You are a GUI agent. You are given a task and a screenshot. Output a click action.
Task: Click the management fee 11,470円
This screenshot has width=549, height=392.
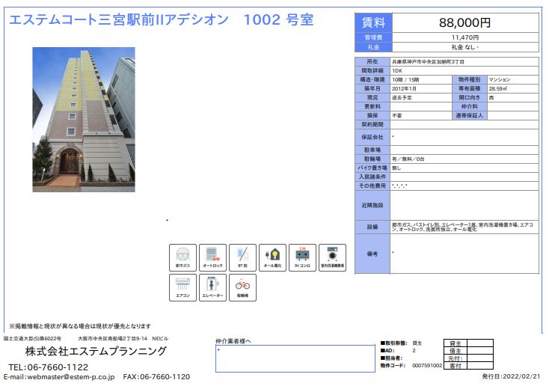[x=465, y=37]
